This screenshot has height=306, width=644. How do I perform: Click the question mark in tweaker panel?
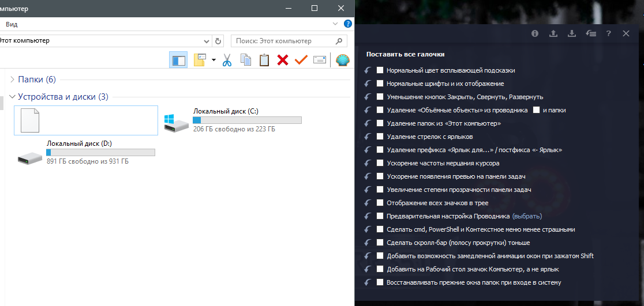609,33
